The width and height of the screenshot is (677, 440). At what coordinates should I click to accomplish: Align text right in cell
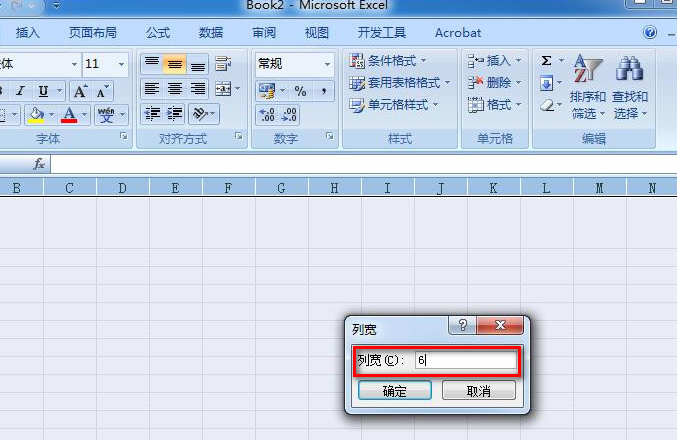pyautogui.click(x=198, y=89)
